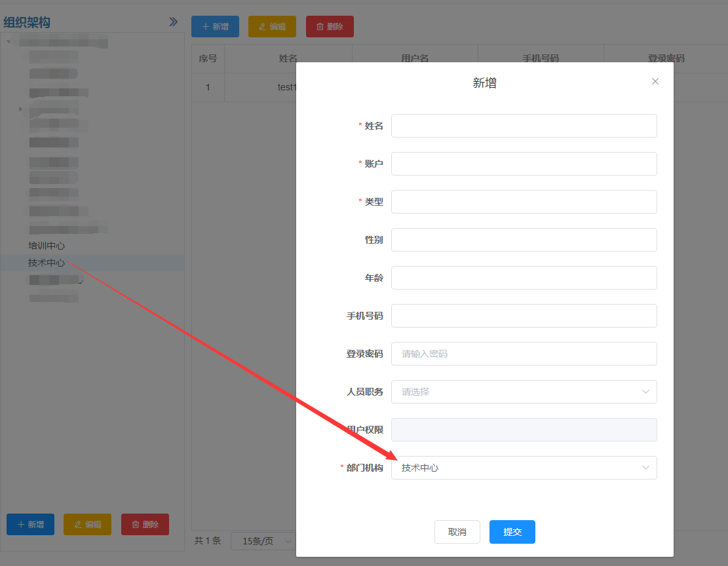
Task: Click the 手机号码 column header
Action: tap(541, 58)
